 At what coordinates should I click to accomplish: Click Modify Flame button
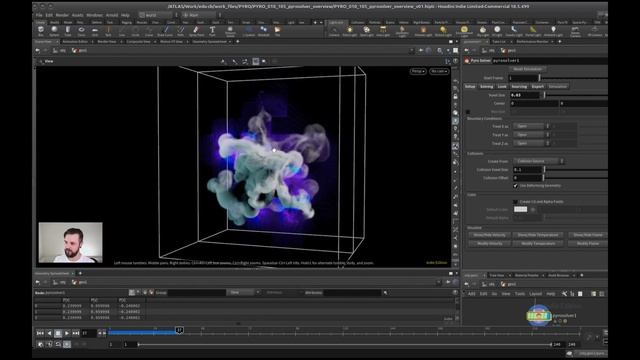[x=587, y=244]
